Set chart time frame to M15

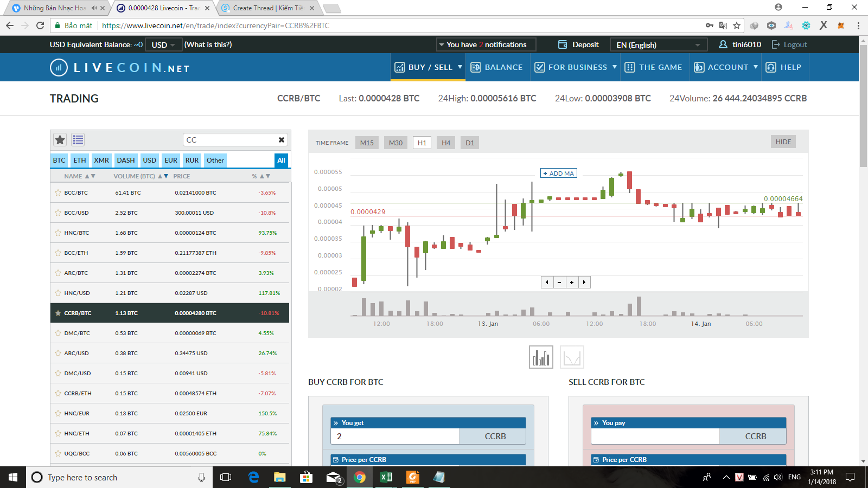pos(367,143)
